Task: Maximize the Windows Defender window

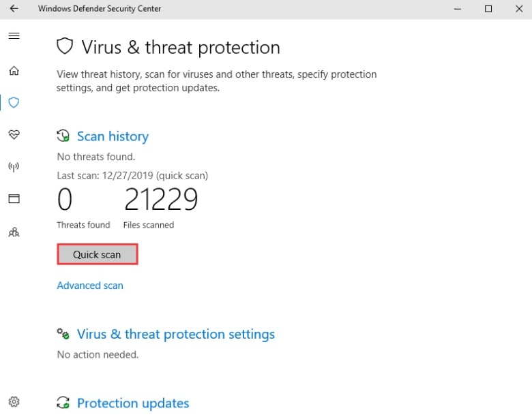Action: (488, 9)
